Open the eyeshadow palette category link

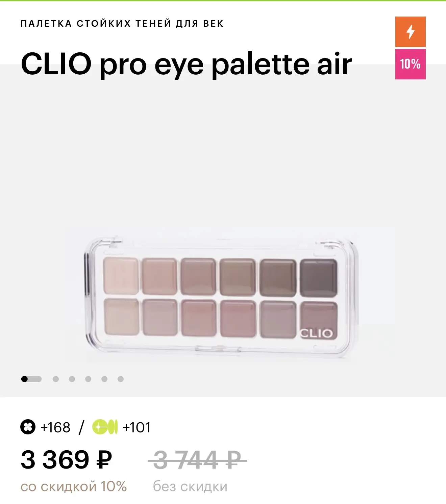(x=122, y=24)
